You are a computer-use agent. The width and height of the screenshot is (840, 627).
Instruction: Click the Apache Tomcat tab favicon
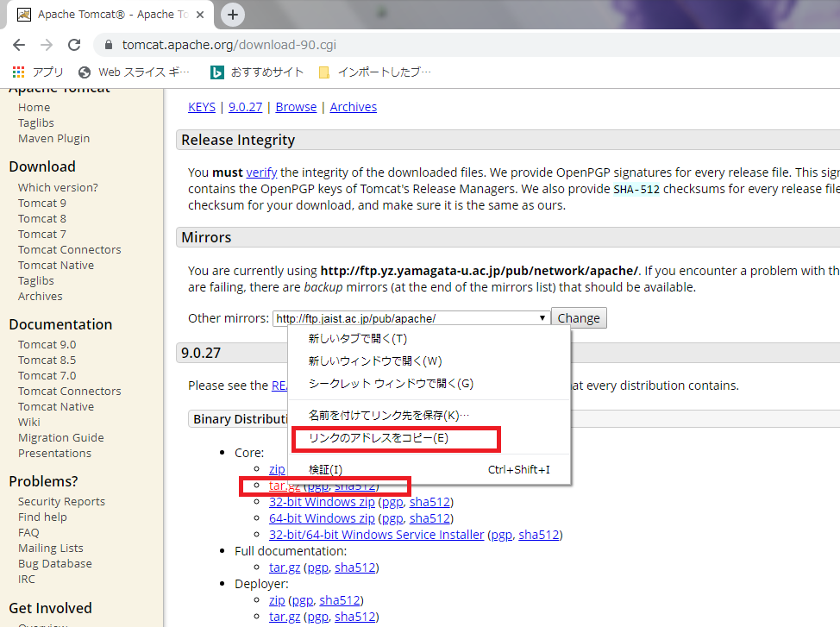(x=23, y=15)
